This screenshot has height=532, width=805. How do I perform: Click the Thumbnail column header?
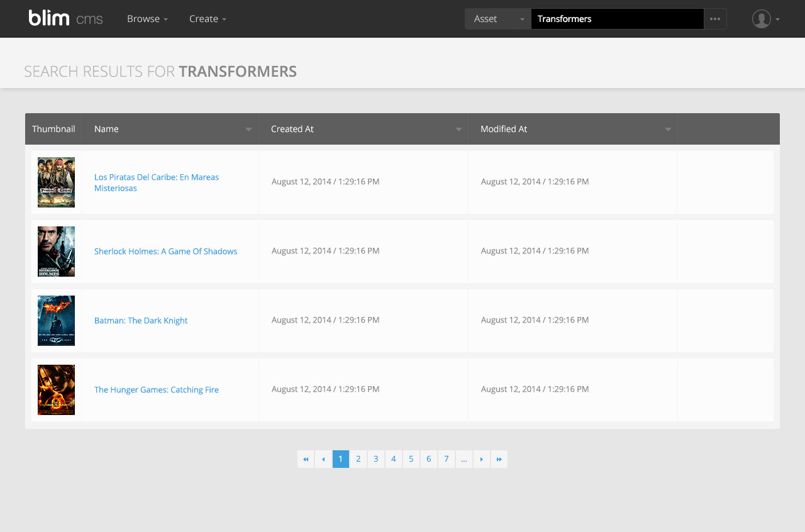[53, 129]
